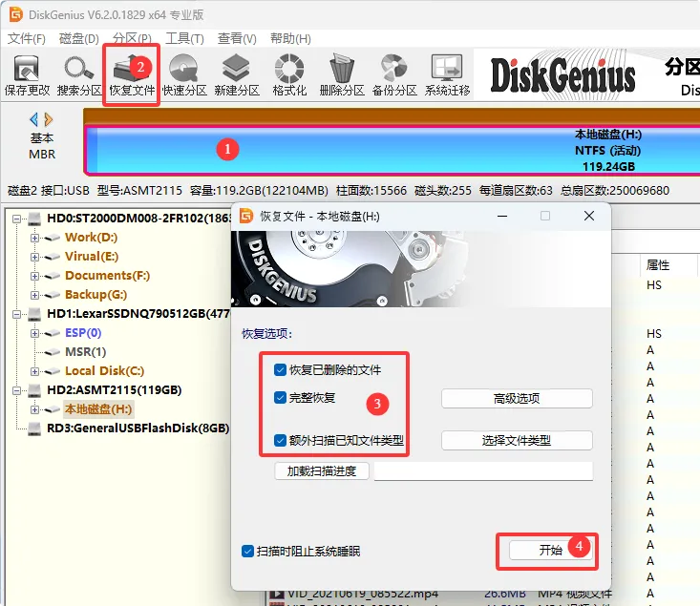
Task: Expand the Work(D:) tree node
Action: [x=34, y=238]
